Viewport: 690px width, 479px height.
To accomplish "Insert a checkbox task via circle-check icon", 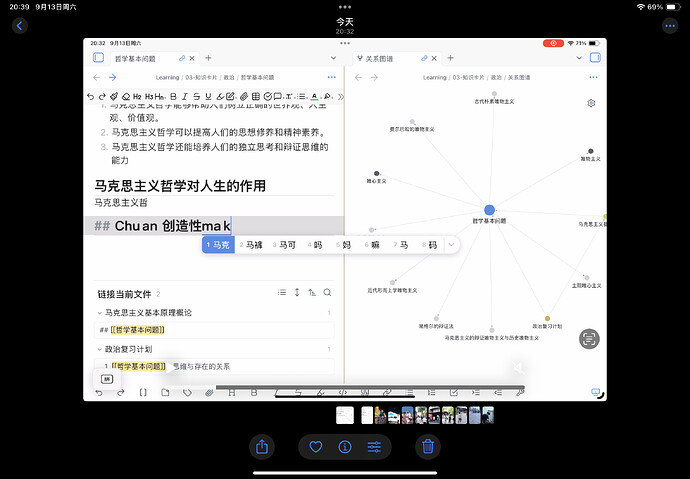I will [x=267, y=96].
